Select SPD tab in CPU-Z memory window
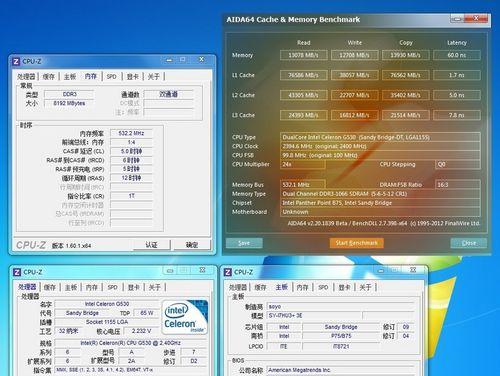Screen dimensions: 500x376 point(112,77)
